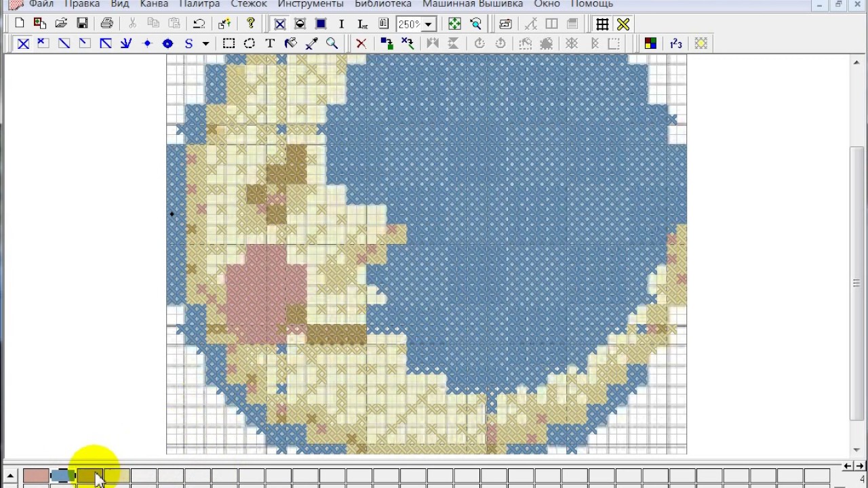
Task: Select the red X erase tool
Action: pyautogui.click(x=361, y=43)
